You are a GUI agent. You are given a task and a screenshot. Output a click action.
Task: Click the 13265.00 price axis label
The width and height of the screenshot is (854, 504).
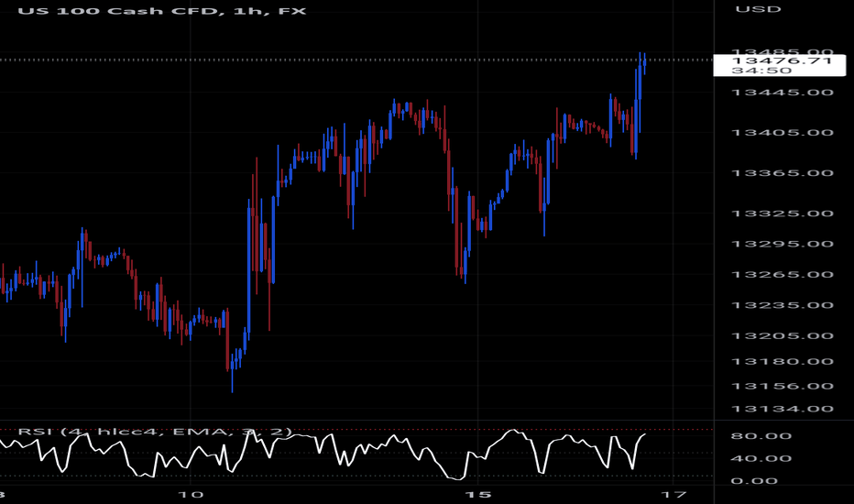pyautogui.click(x=783, y=275)
